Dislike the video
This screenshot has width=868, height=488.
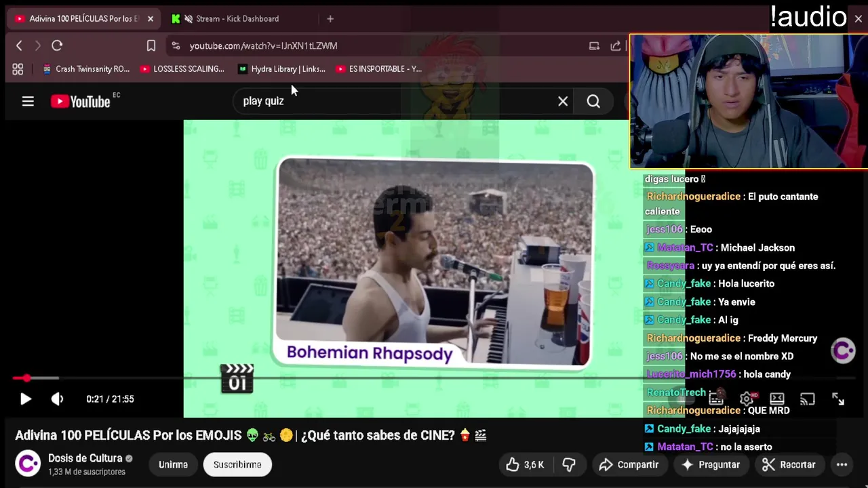[569, 465]
